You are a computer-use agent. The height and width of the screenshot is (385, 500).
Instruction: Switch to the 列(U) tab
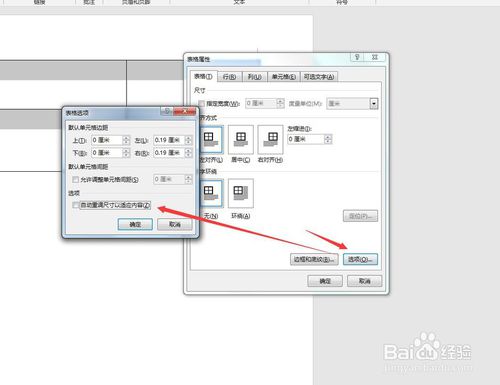point(254,77)
